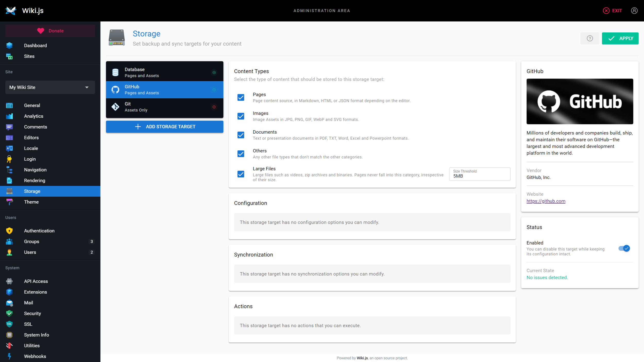Screen dimensions: 644x362
Task: Toggle the Images content type checkbox
Action: tap(241, 116)
